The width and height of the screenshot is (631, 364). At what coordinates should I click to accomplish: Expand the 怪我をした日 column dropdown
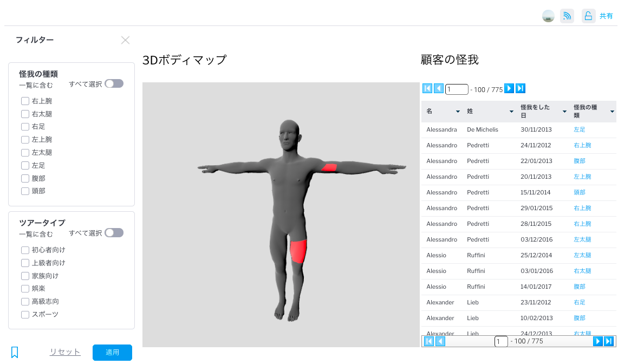[x=564, y=112]
